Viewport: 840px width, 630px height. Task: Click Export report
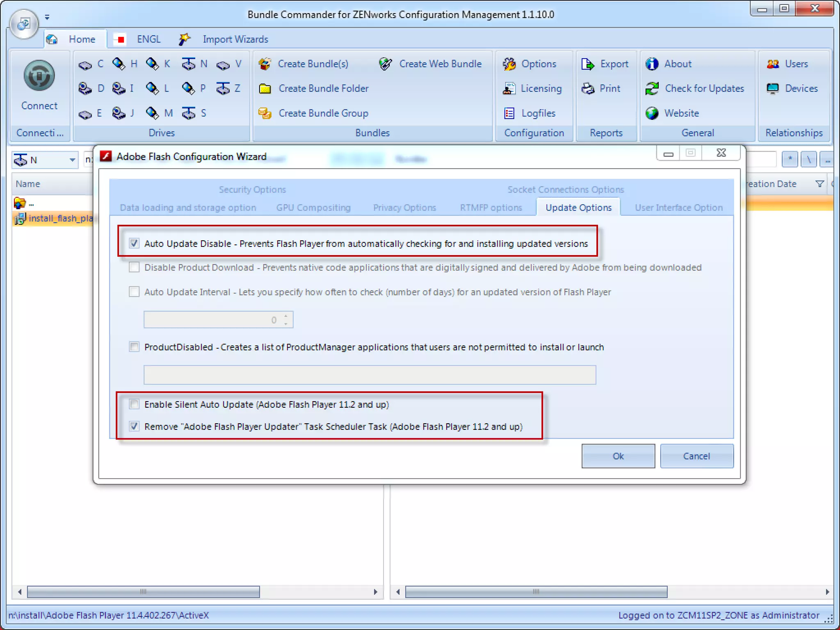[605, 64]
